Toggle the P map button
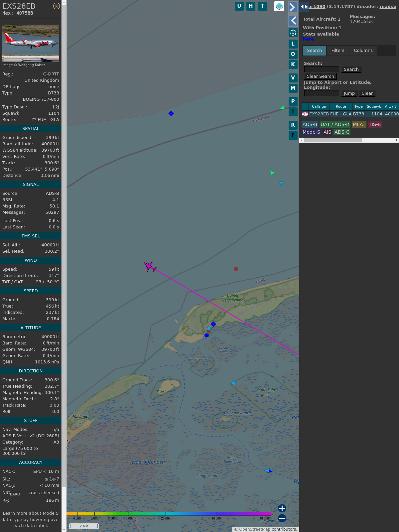399x532 pixels. (293, 101)
